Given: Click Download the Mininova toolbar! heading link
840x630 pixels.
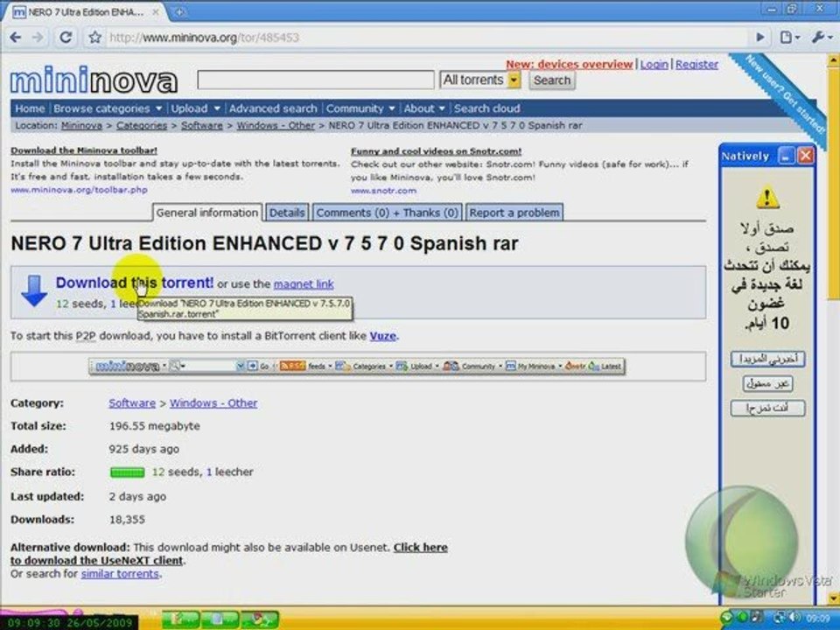Looking at the screenshot, I should 84,150.
